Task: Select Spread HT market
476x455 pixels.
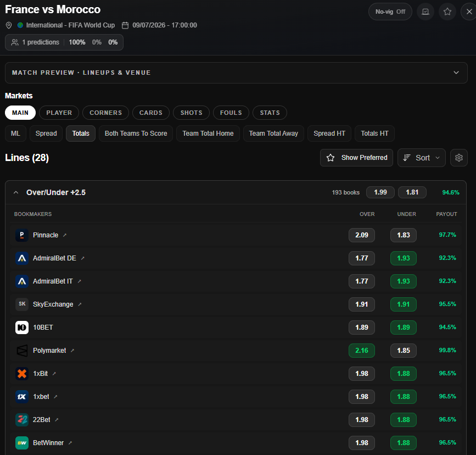Action: (x=329, y=134)
